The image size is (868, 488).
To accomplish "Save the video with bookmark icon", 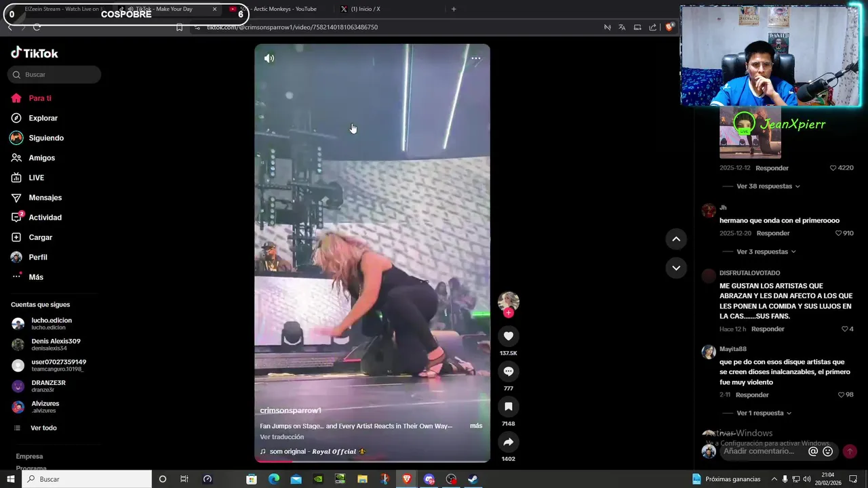I will point(508,407).
